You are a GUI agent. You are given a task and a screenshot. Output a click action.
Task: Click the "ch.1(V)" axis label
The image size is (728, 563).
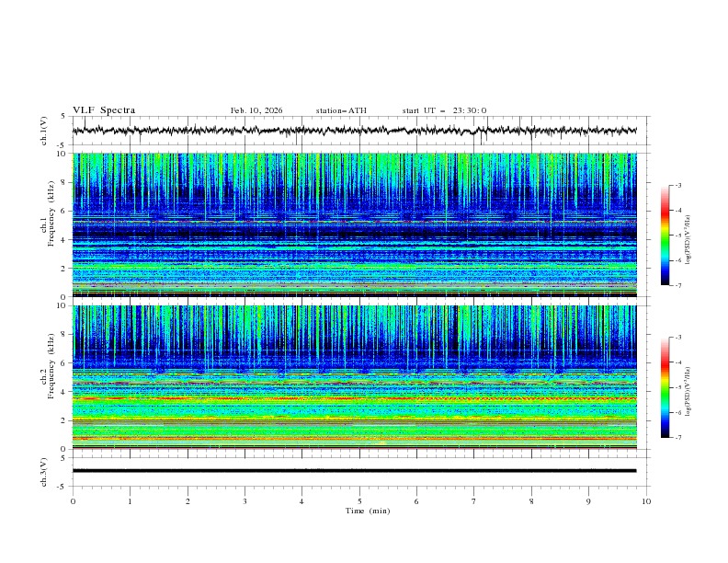click(x=44, y=131)
